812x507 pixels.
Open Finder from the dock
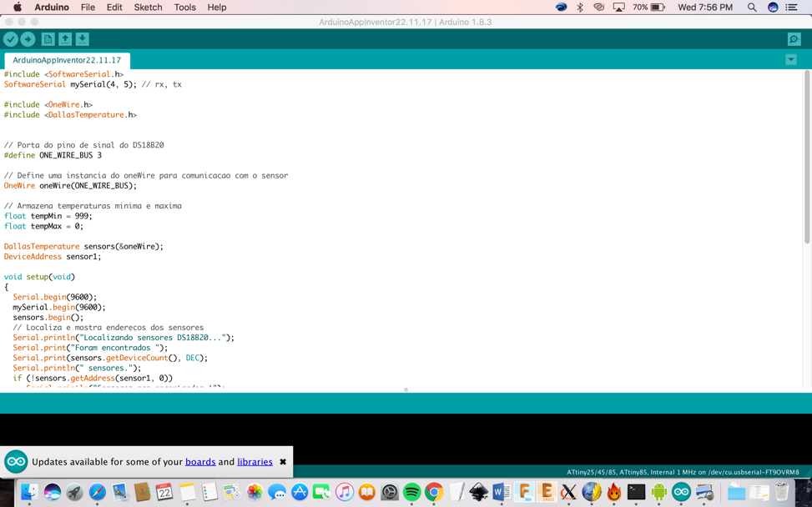[x=29, y=491]
